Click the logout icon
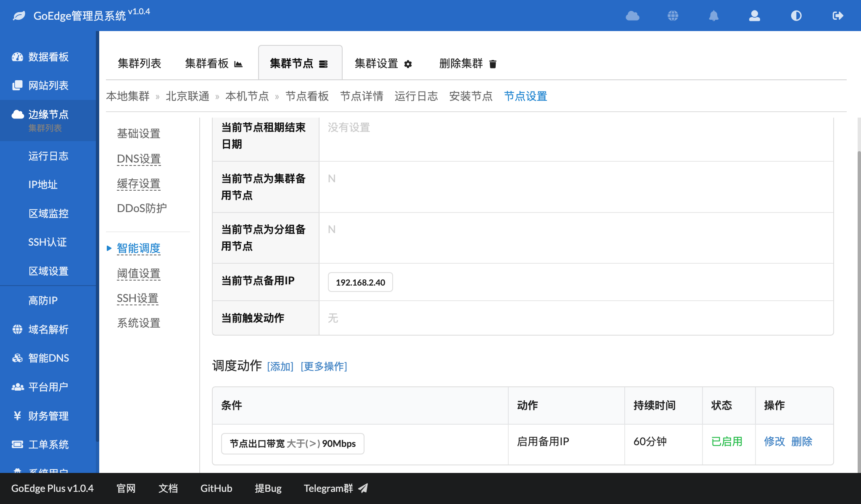The height and width of the screenshot is (504, 861). (x=838, y=16)
